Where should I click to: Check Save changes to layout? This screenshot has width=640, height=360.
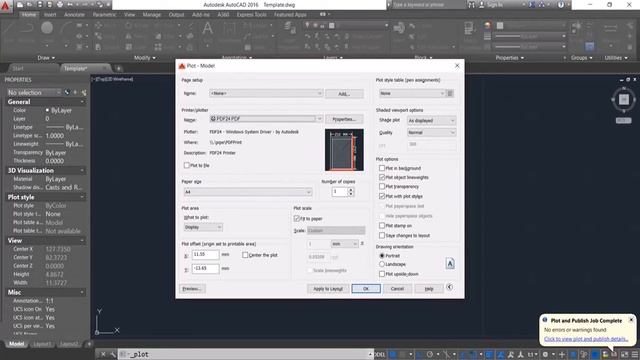click(382, 235)
